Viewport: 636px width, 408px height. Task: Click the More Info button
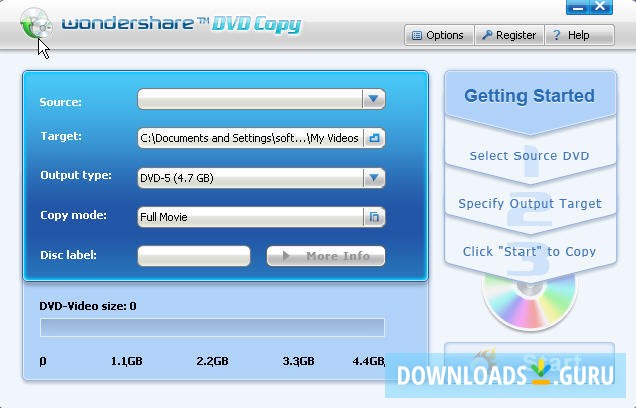click(x=326, y=256)
